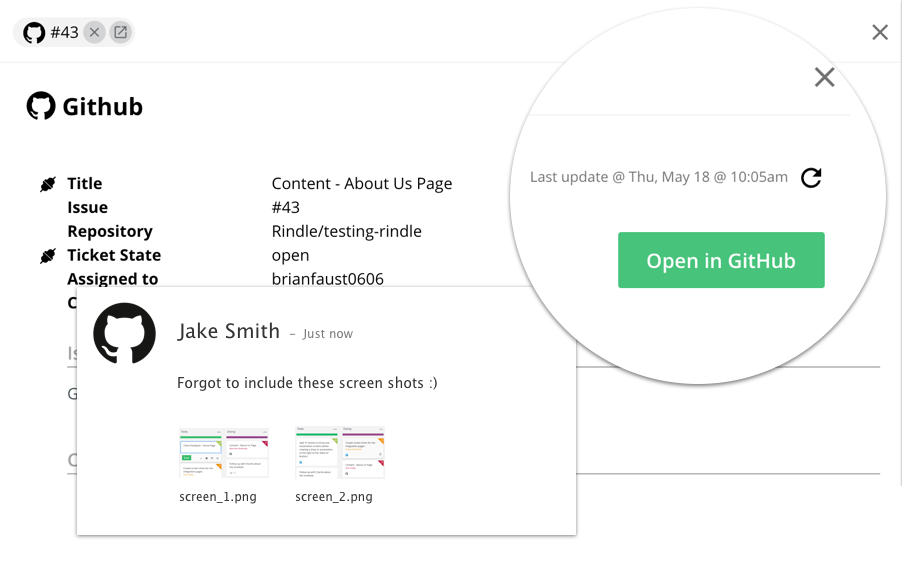Click the GitHub logo beside the Github heading
902x563 pixels.
(41, 106)
